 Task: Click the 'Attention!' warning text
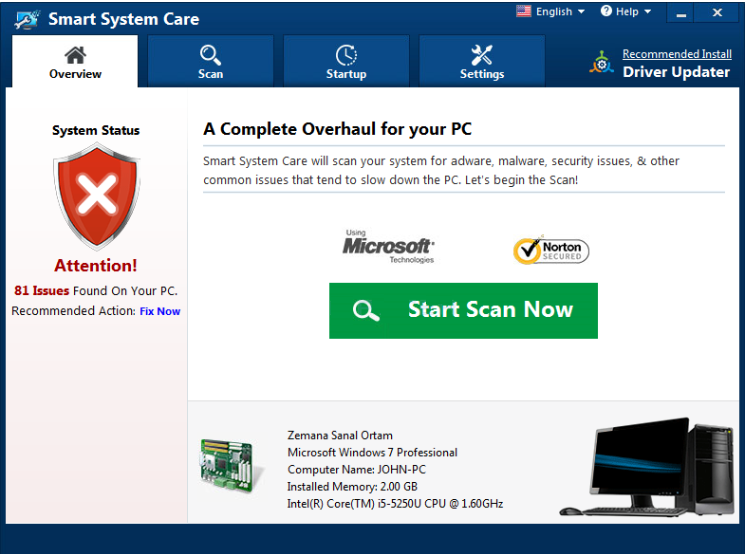(x=96, y=265)
